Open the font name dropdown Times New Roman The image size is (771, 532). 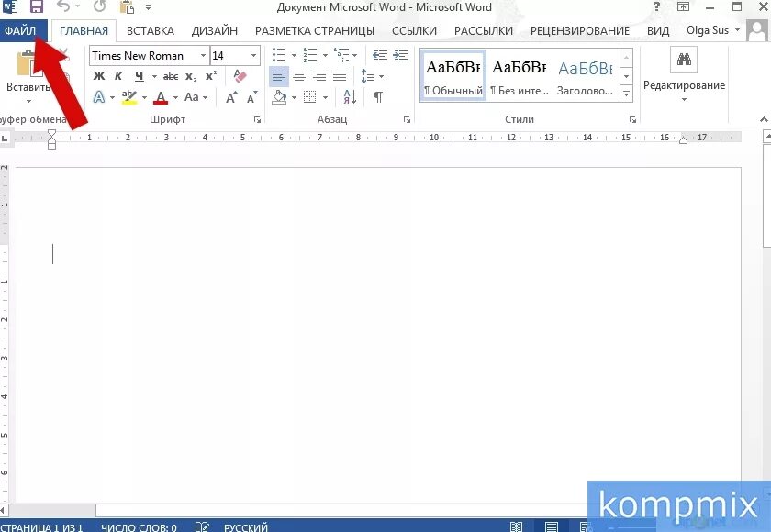(203, 56)
